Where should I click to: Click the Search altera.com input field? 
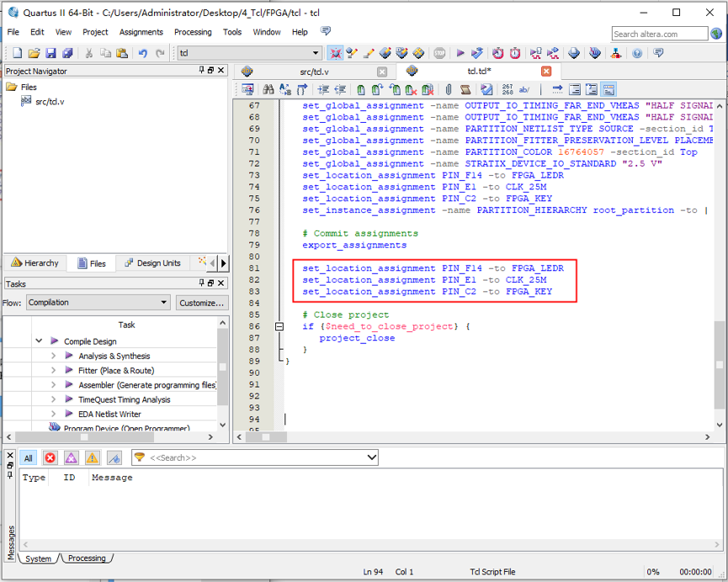click(x=659, y=34)
